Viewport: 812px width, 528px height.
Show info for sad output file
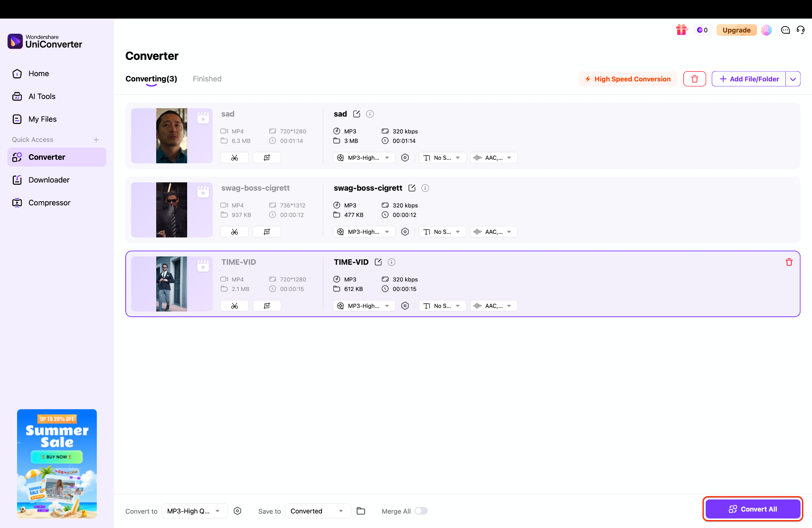click(x=370, y=114)
